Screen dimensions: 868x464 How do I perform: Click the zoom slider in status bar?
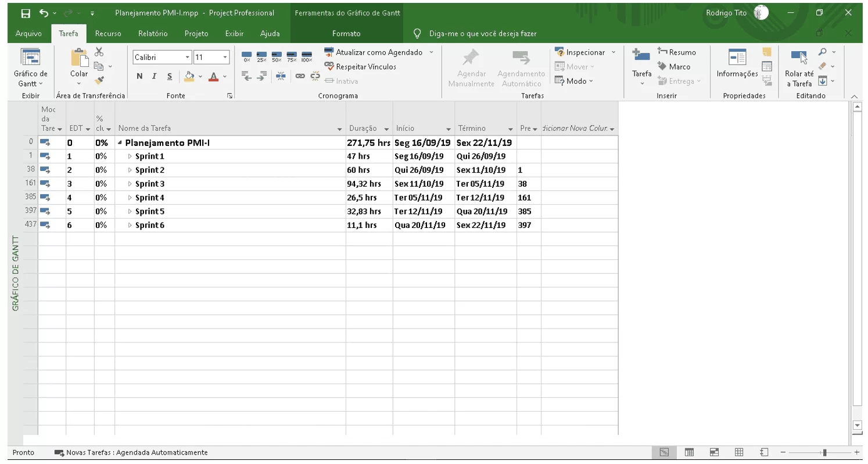click(x=824, y=452)
